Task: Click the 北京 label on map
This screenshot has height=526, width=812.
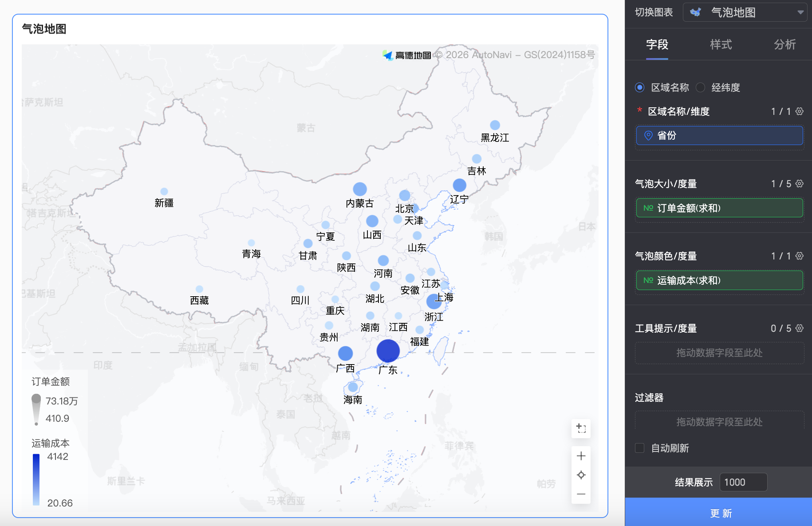Action: tap(405, 208)
